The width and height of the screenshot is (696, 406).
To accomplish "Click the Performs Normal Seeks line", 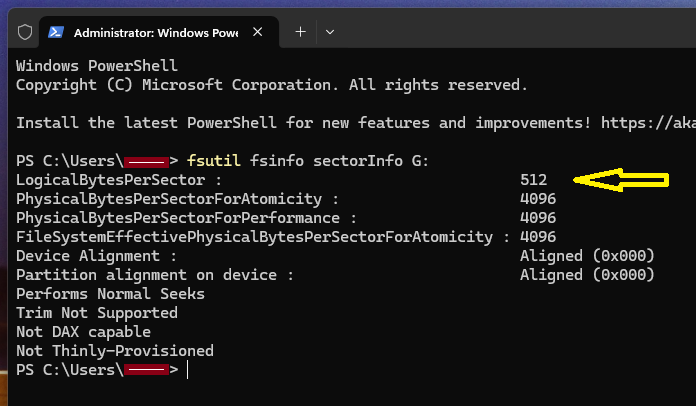I will coord(110,294).
